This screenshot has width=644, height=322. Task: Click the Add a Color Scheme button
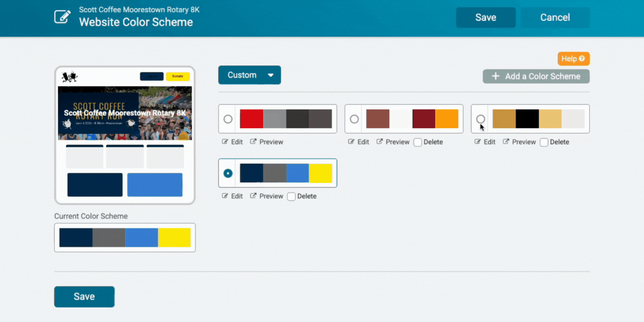click(536, 76)
